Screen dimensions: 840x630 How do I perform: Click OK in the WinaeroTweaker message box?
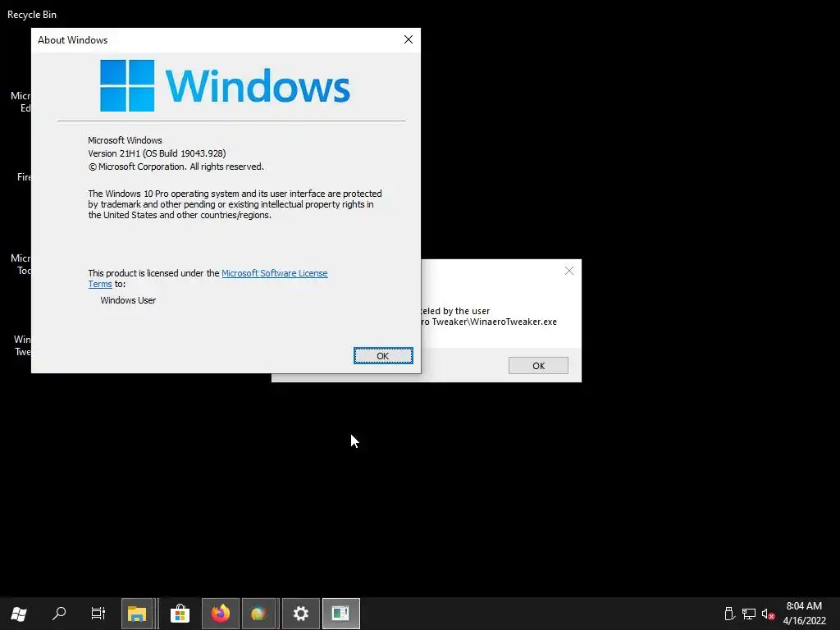538,365
